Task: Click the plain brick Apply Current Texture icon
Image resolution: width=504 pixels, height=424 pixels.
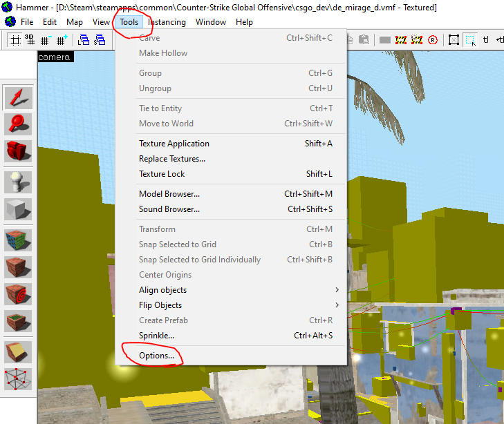Action: (18, 267)
